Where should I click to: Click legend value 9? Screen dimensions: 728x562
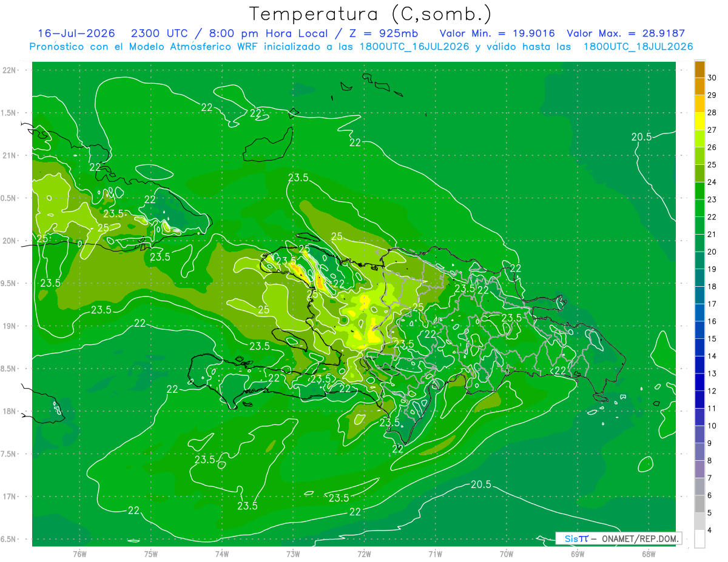[x=709, y=443]
